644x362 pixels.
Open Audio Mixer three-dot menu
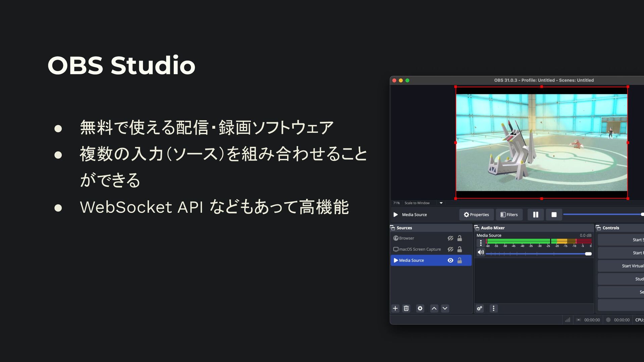click(493, 308)
